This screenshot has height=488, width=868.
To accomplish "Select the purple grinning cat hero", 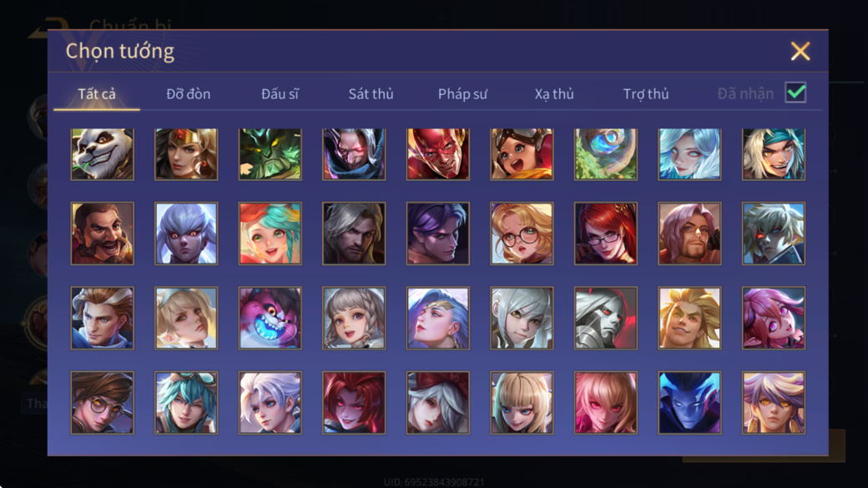I will (270, 318).
